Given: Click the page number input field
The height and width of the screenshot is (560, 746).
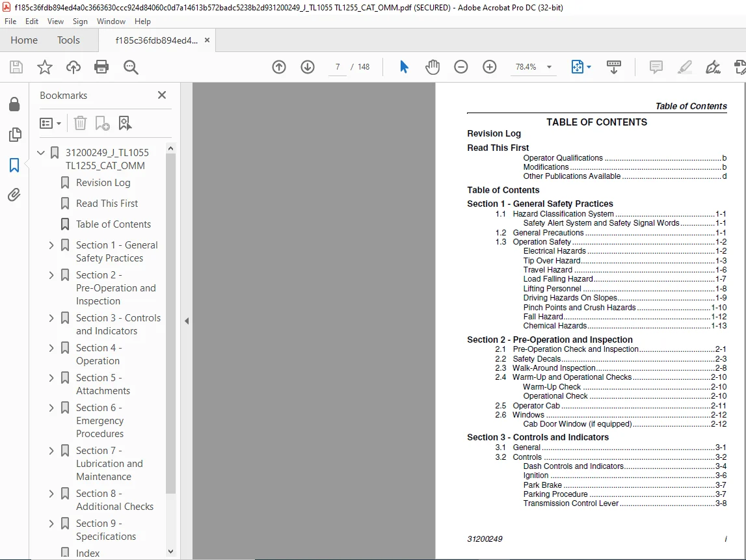Looking at the screenshot, I should point(338,67).
